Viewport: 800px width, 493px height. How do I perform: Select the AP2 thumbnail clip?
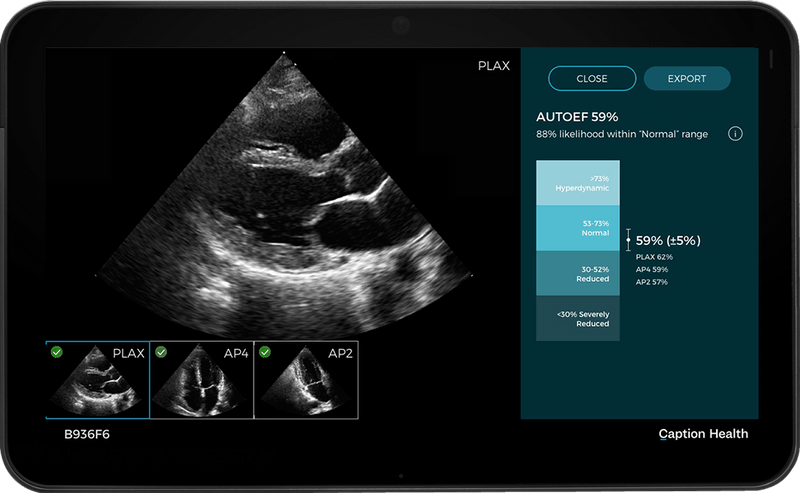pos(306,380)
